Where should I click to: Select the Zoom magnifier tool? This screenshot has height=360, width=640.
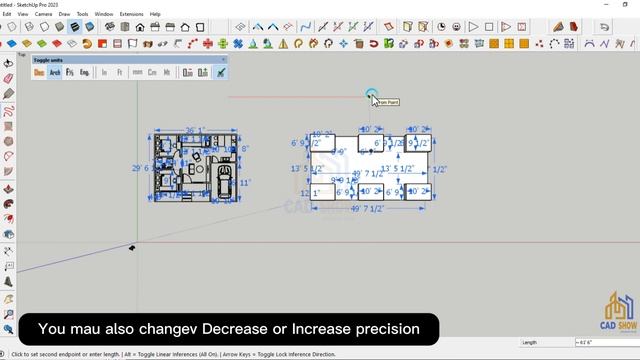pos(8,314)
